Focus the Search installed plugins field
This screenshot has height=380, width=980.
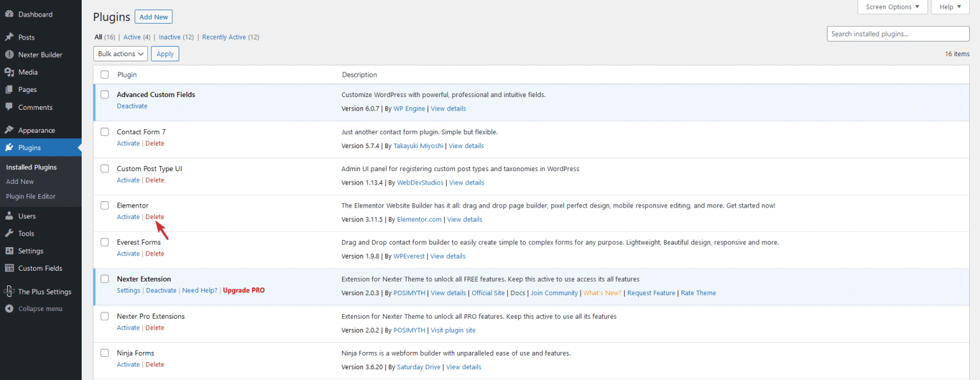point(898,34)
